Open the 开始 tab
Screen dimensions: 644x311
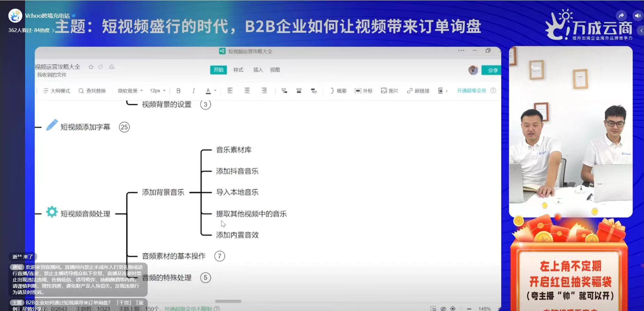(218, 70)
